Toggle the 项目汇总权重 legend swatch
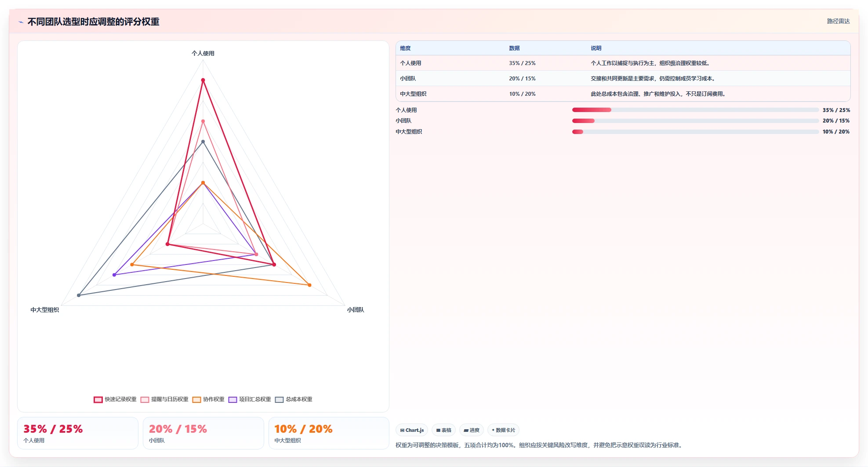Viewport: 868px width, 467px height. pos(232,399)
